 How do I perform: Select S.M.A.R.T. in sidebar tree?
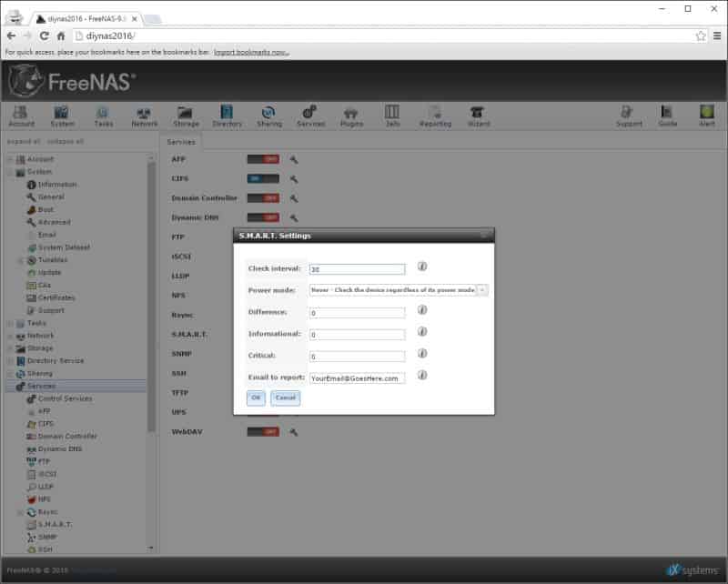pos(55,525)
